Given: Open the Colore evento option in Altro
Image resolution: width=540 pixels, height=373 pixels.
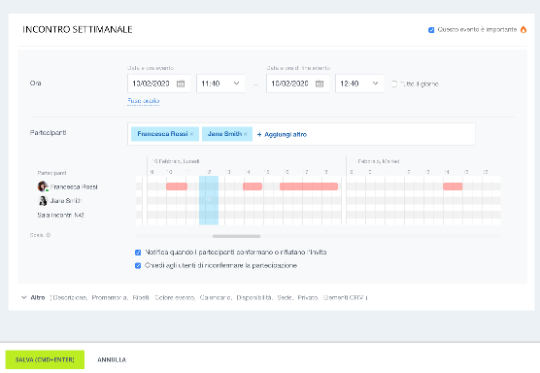Looking at the screenshot, I should [x=174, y=298].
